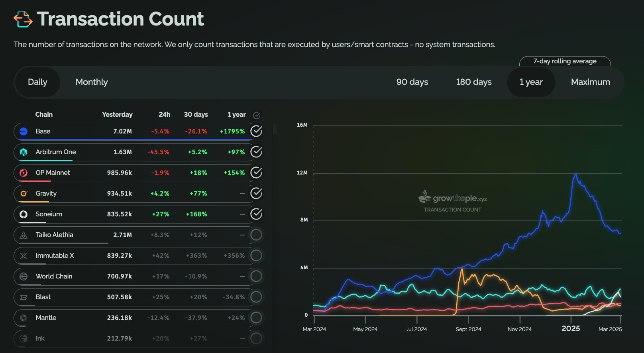Click the Arbitrum One logo icon
Screen dimensions: 644x353
[24, 152]
